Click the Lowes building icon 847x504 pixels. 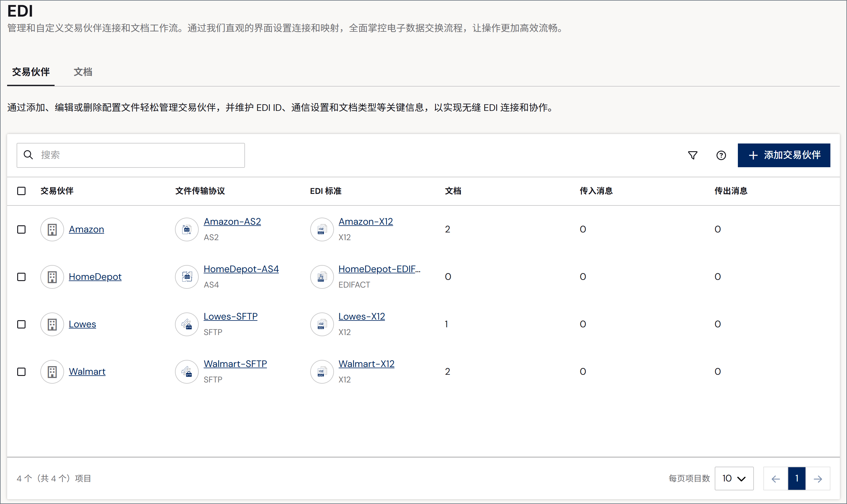pyautogui.click(x=52, y=324)
